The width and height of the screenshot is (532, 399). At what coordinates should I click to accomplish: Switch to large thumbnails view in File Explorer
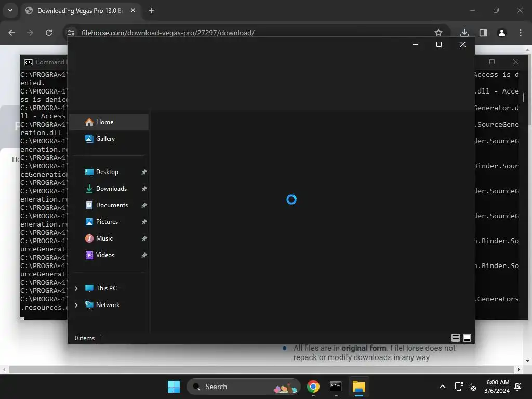tap(467, 338)
